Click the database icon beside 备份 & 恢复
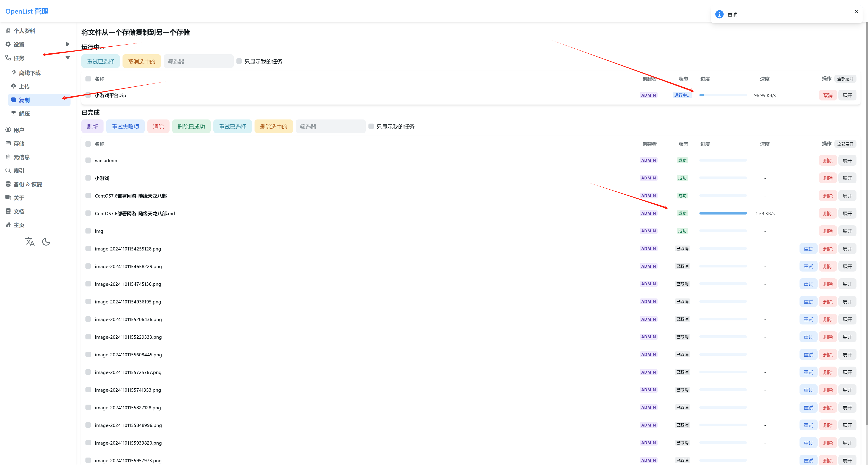The height and width of the screenshot is (465, 868). [x=8, y=184]
